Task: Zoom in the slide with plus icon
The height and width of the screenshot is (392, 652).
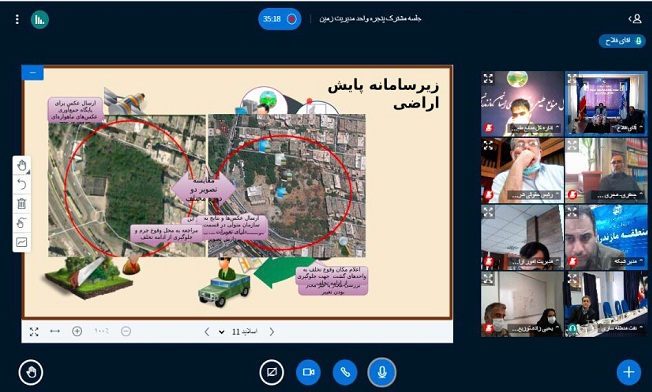Action: (77, 331)
